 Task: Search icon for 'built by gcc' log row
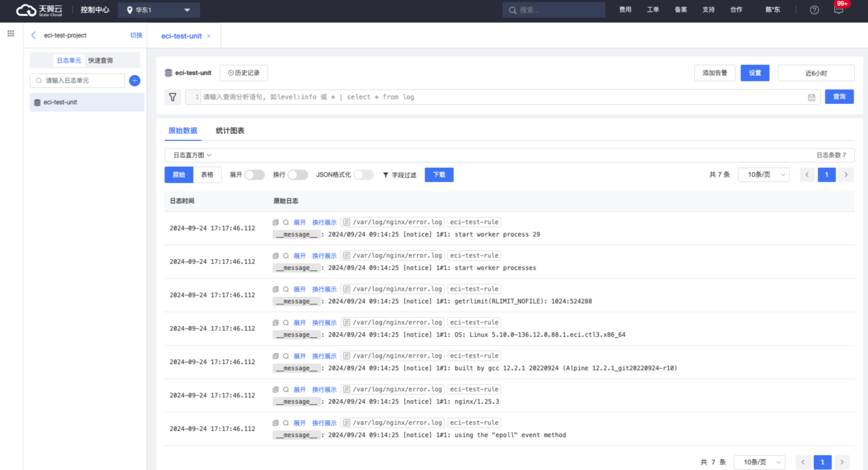(286, 356)
